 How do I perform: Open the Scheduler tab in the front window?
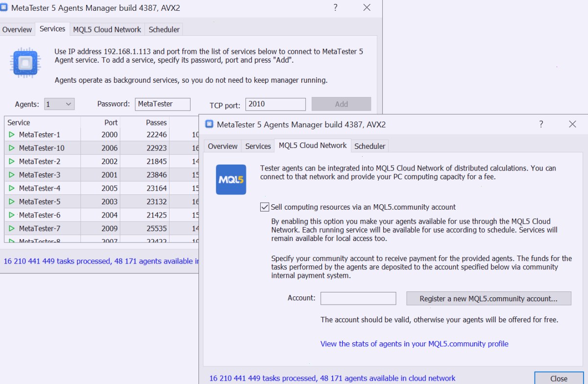click(370, 146)
